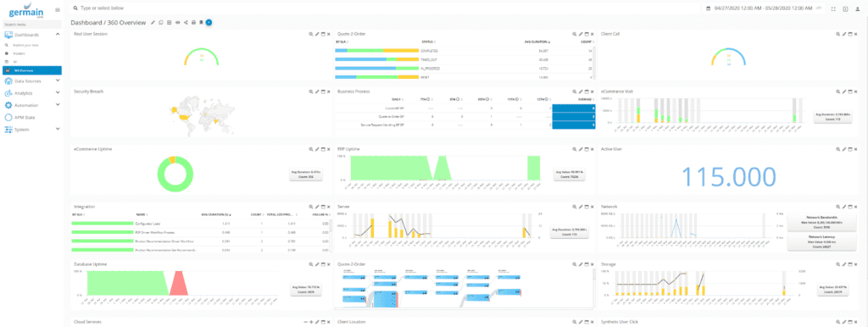Open grid layout icon in dashboard title toolbar

169,23
